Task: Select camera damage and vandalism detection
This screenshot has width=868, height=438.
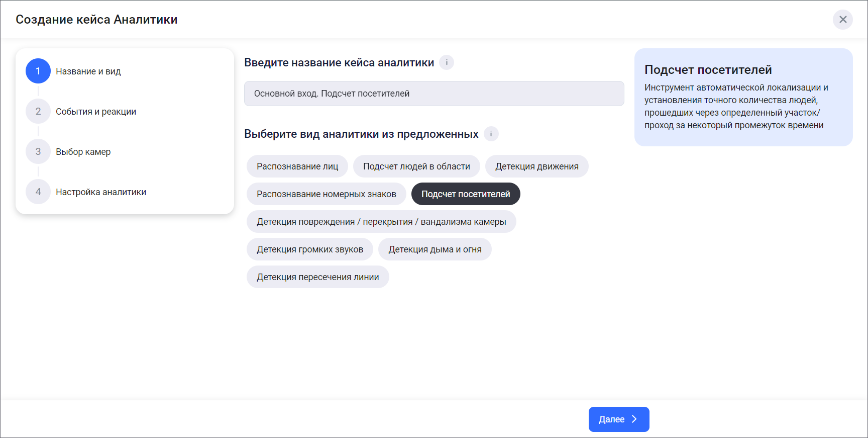Action: [381, 222]
